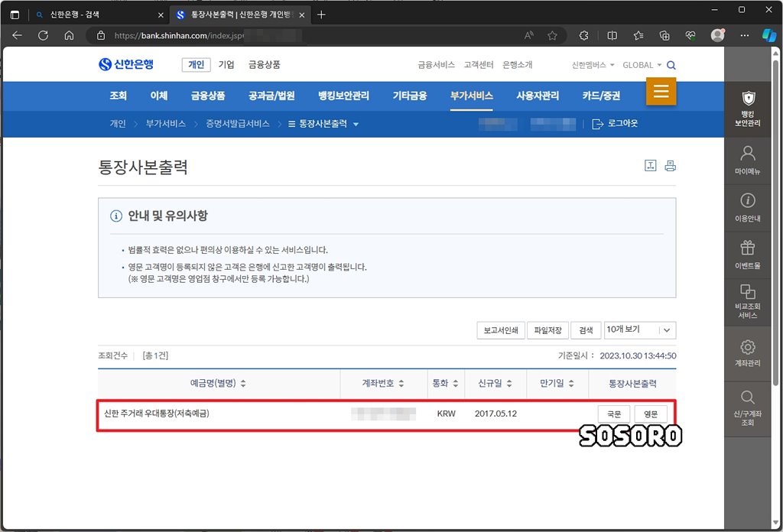The image size is (783, 532).
Task: Click the 검색 button above the table
Action: click(x=586, y=330)
